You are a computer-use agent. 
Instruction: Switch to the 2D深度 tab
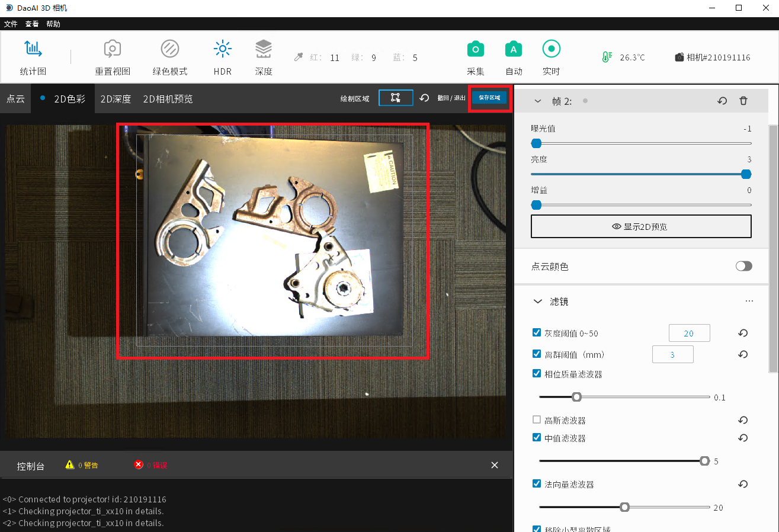click(116, 99)
